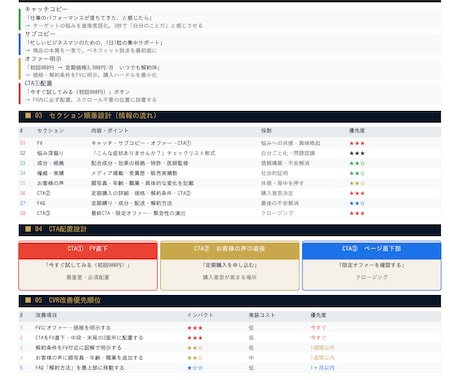Select the 成分・根拠 section cell

coord(50,163)
